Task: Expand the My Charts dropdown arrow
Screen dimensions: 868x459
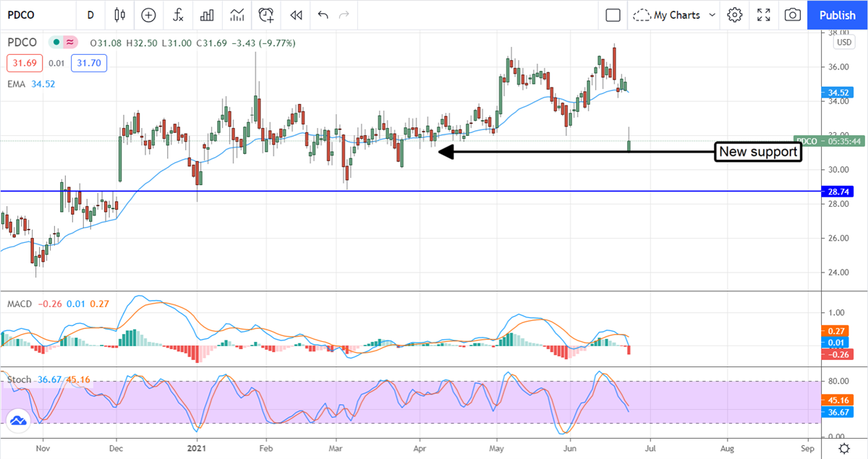Action: point(712,14)
